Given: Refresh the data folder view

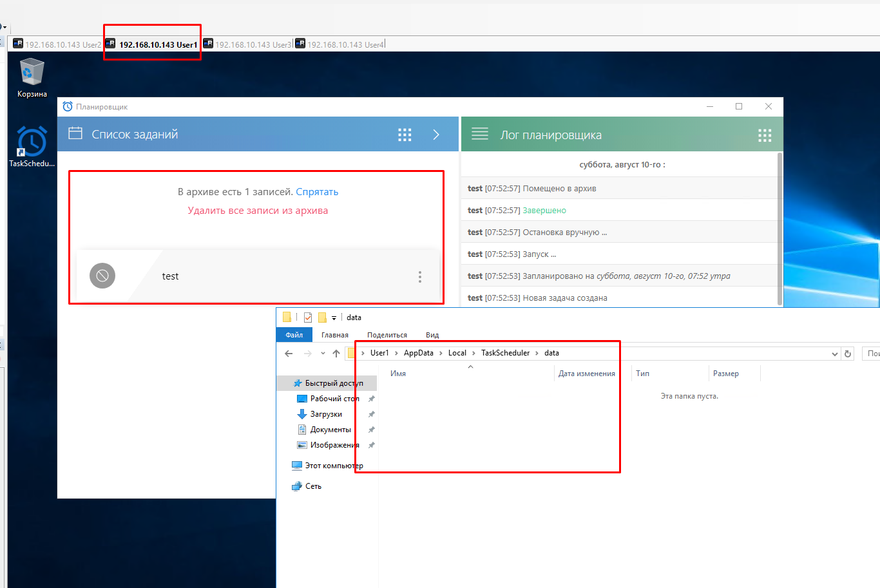Looking at the screenshot, I should [x=848, y=354].
